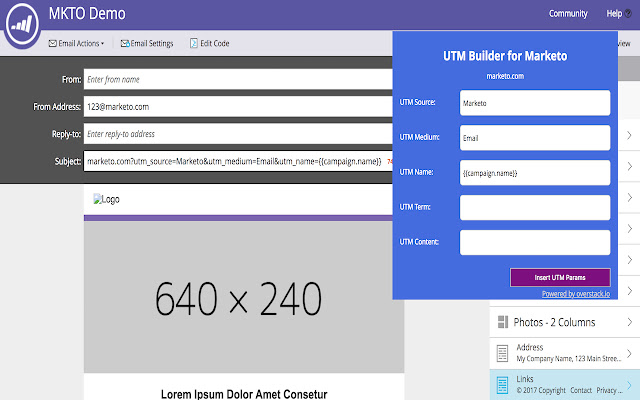Screen dimensions: 640x400
Task: Click the Edit Code document icon
Action: tap(194, 43)
